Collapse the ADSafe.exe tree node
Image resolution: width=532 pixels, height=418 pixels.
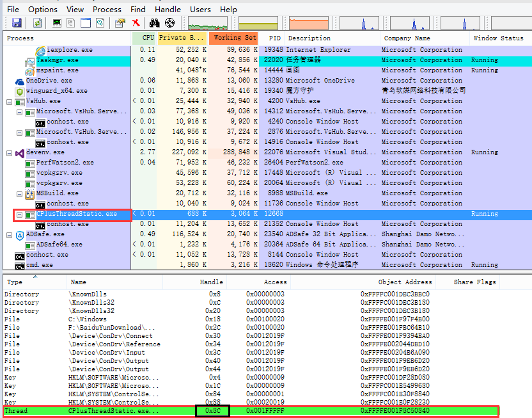pos(9,235)
